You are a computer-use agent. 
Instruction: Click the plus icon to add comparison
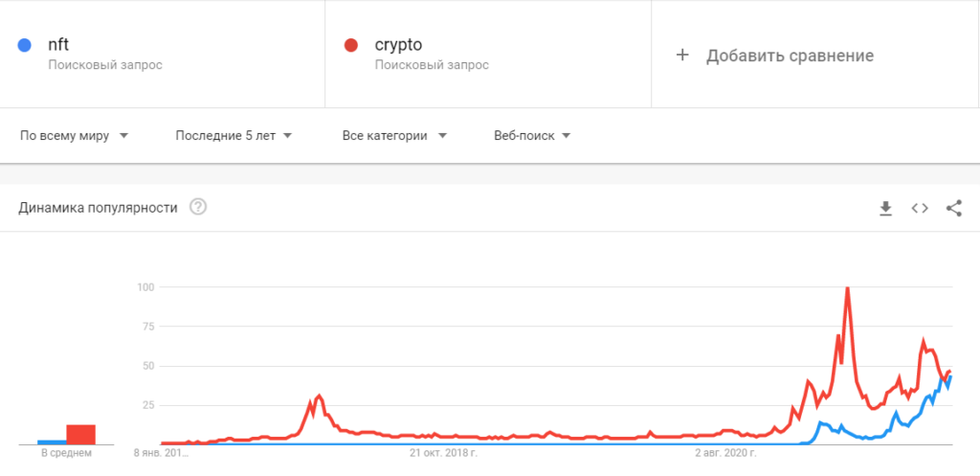[682, 55]
